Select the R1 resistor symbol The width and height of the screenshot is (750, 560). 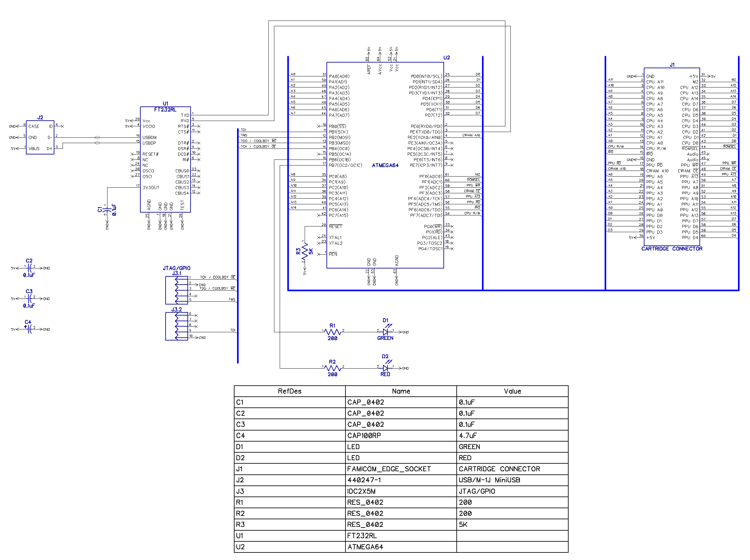click(332, 332)
